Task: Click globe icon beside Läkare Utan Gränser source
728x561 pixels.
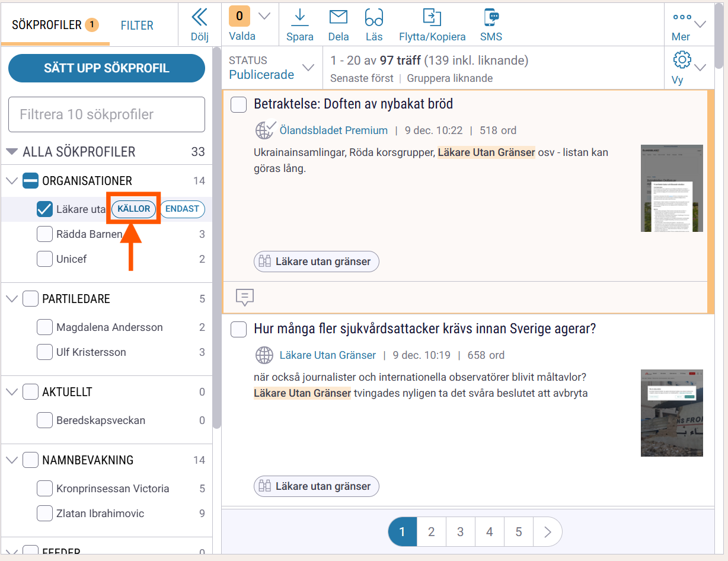Action: coord(264,355)
